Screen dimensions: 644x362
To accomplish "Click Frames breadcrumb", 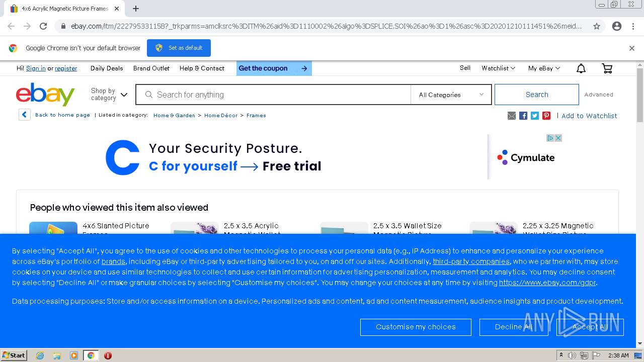I will click(256, 115).
